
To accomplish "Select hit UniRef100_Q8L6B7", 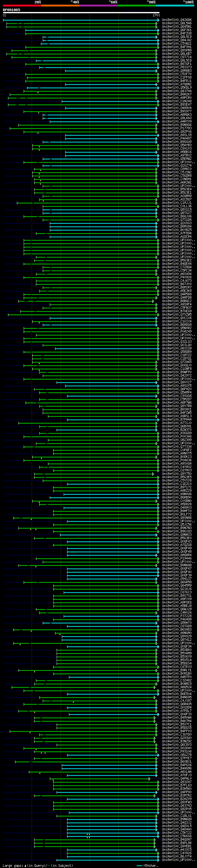I will point(177,54).
